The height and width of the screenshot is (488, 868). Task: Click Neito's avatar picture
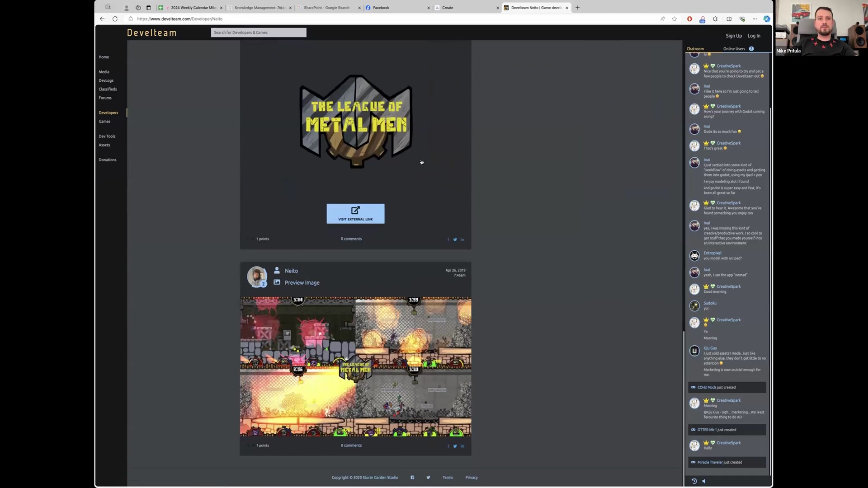tap(257, 277)
